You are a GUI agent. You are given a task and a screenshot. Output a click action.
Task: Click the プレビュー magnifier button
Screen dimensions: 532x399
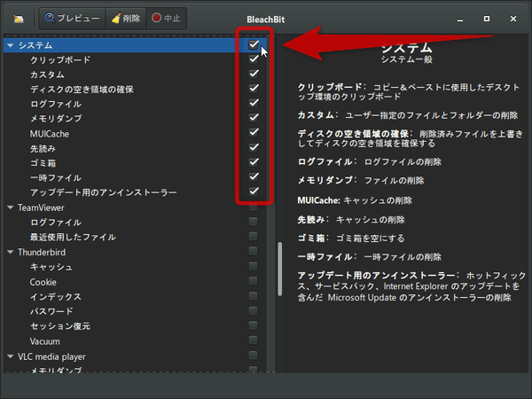tap(73, 19)
